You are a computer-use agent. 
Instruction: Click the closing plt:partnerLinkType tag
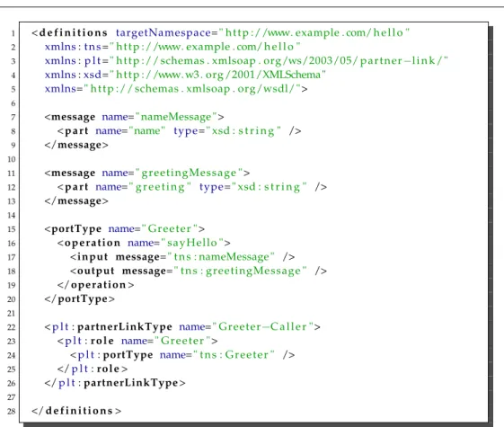(115, 383)
